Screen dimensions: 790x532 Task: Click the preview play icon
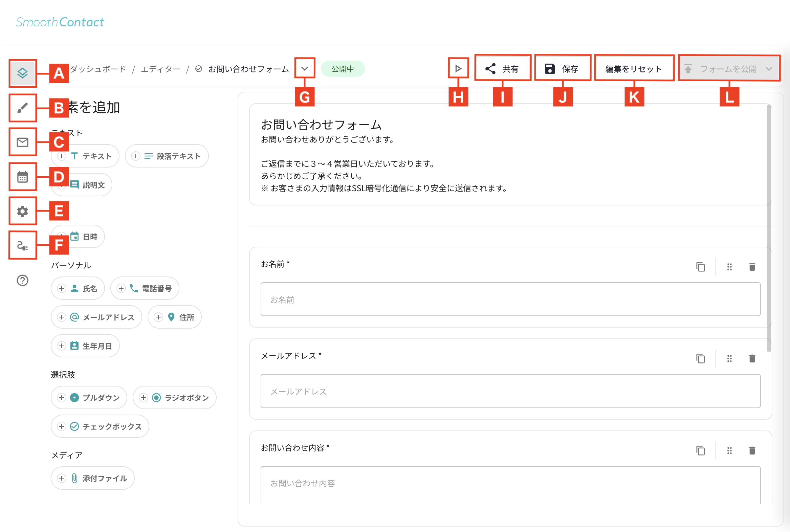point(458,69)
